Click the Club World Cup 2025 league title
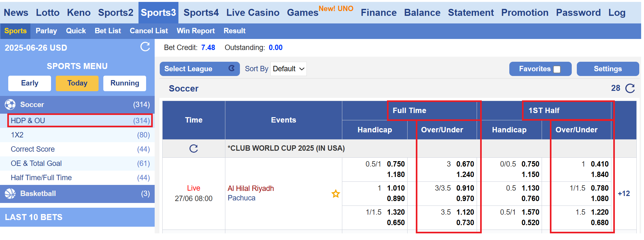 (x=286, y=148)
